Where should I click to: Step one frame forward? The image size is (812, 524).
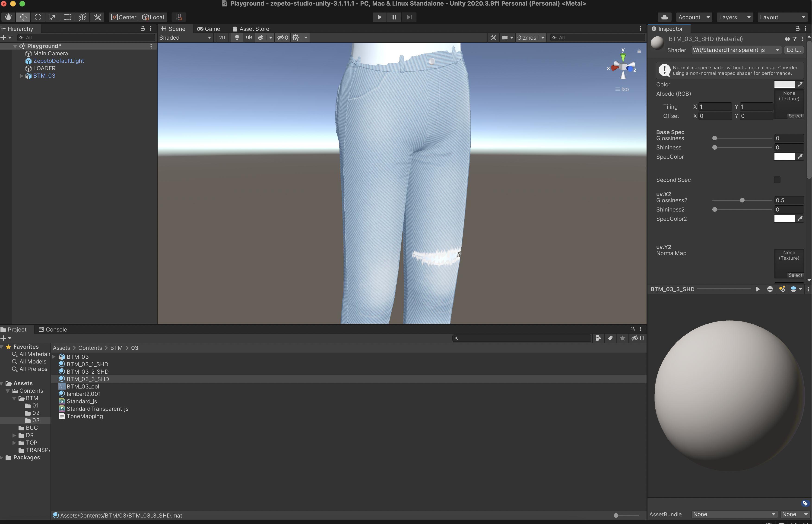(409, 17)
